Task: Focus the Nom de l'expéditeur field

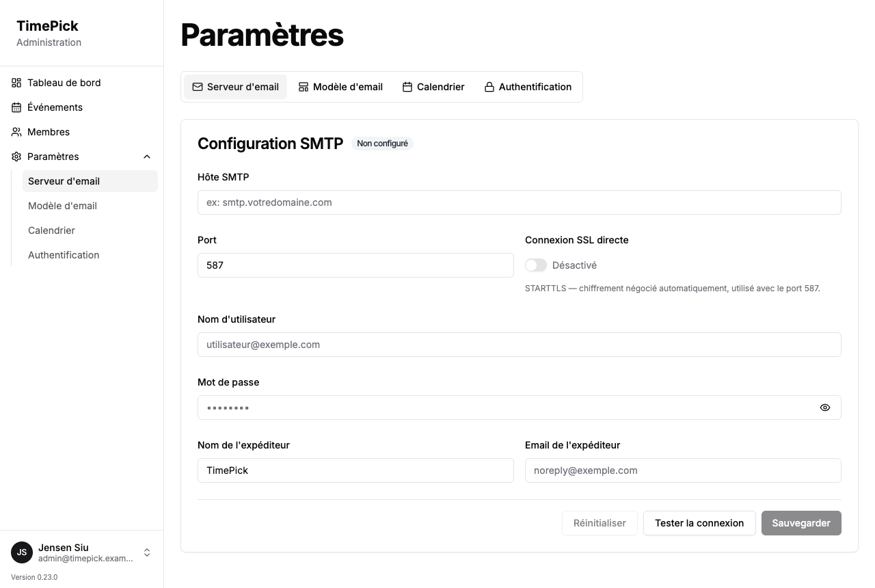Action: (x=355, y=470)
